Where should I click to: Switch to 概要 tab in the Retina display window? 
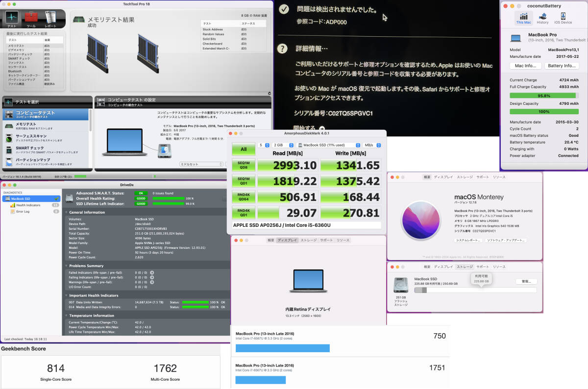[270, 241]
